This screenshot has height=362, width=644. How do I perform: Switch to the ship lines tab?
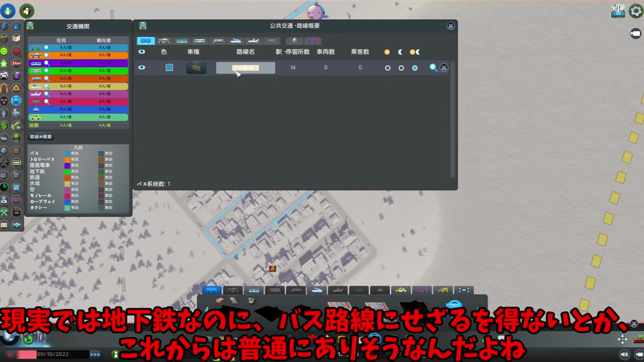[235, 41]
